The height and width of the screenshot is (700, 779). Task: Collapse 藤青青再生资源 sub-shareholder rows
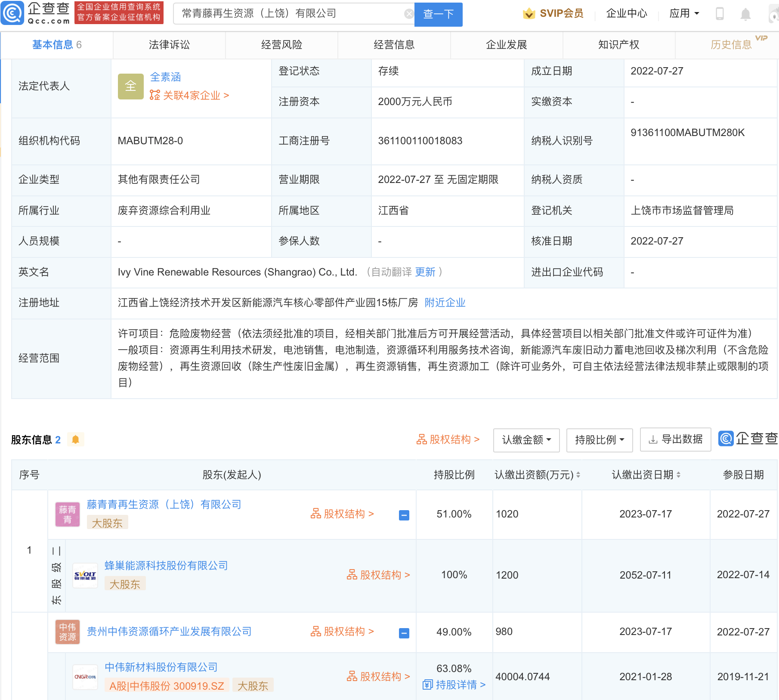coord(404,515)
